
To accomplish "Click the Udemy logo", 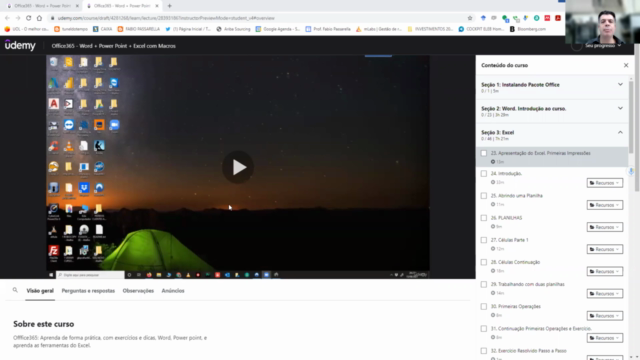I will point(20,45).
